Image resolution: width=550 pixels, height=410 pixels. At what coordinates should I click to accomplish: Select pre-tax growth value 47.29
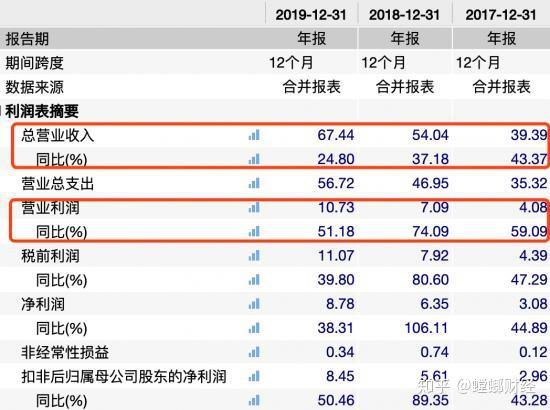click(529, 280)
